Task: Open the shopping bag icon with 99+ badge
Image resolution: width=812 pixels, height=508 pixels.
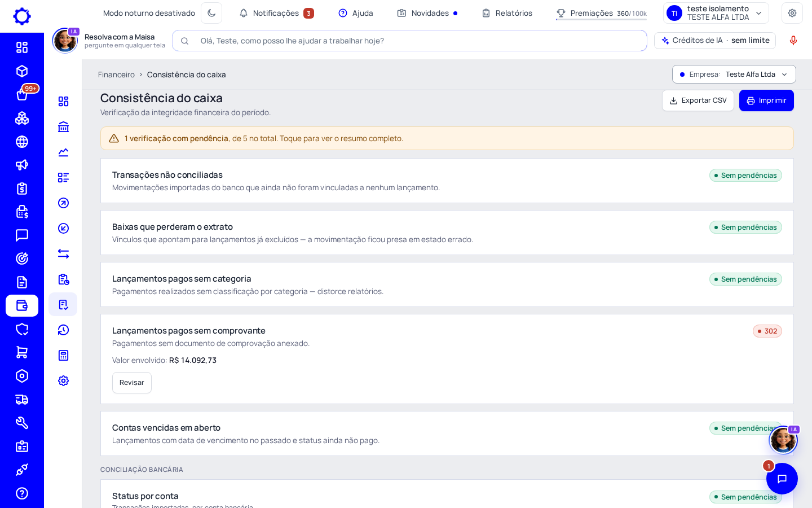Action: click(x=22, y=94)
